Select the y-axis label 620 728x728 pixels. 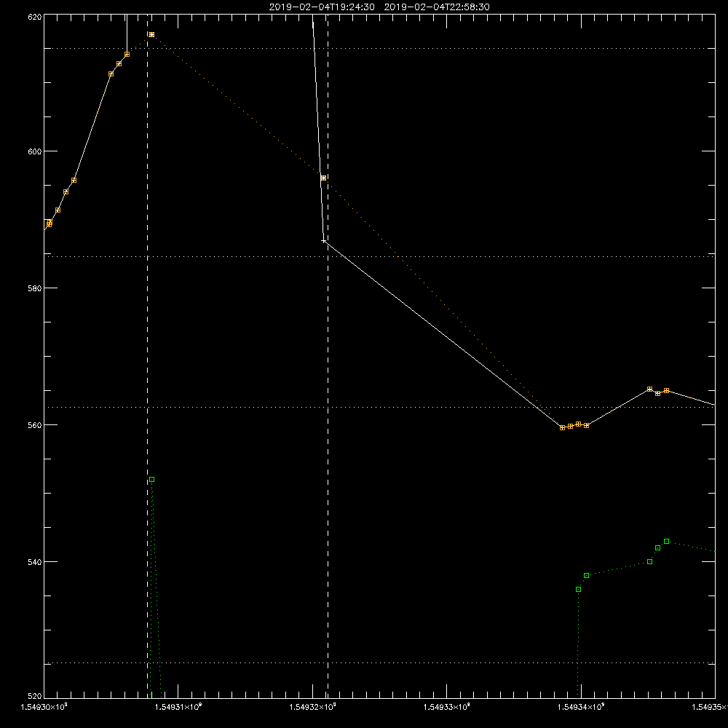(x=35, y=17)
